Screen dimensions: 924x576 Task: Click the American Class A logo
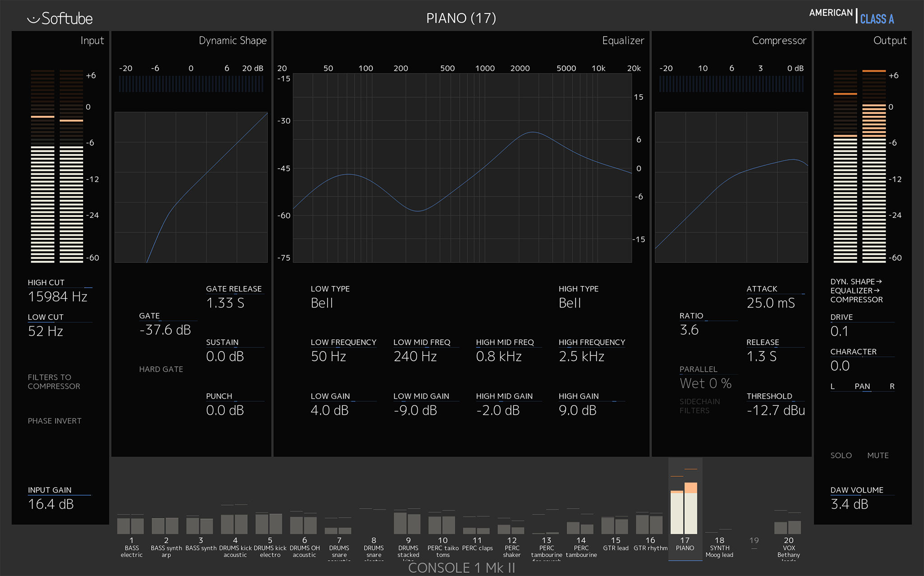tap(851, 16)
